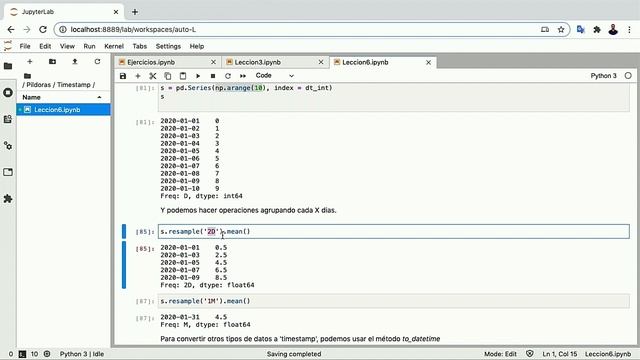Click the root folder breadcrumb icon

27,76
